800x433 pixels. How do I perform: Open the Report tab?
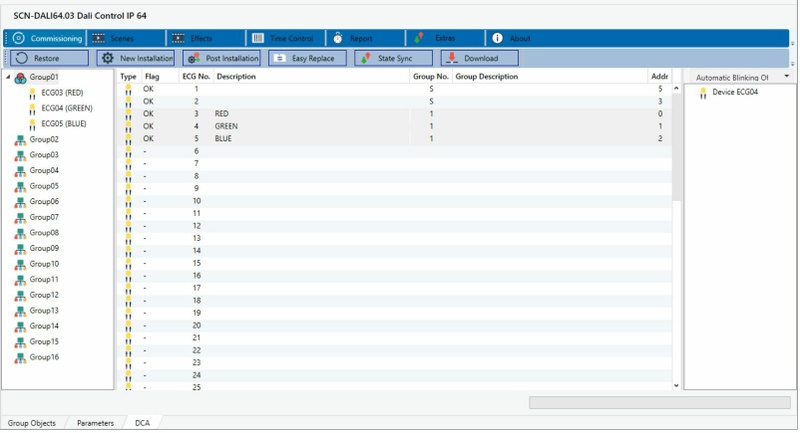click(x=365, y=38)
